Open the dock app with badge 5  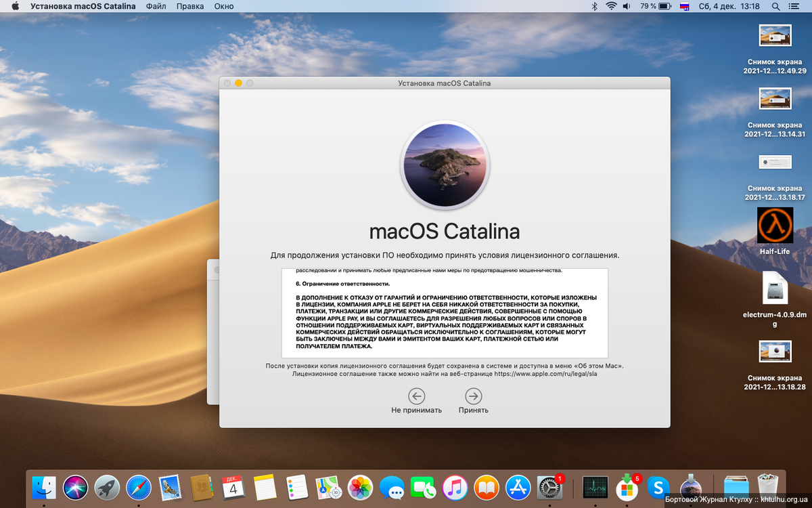(x=627, y=487)
